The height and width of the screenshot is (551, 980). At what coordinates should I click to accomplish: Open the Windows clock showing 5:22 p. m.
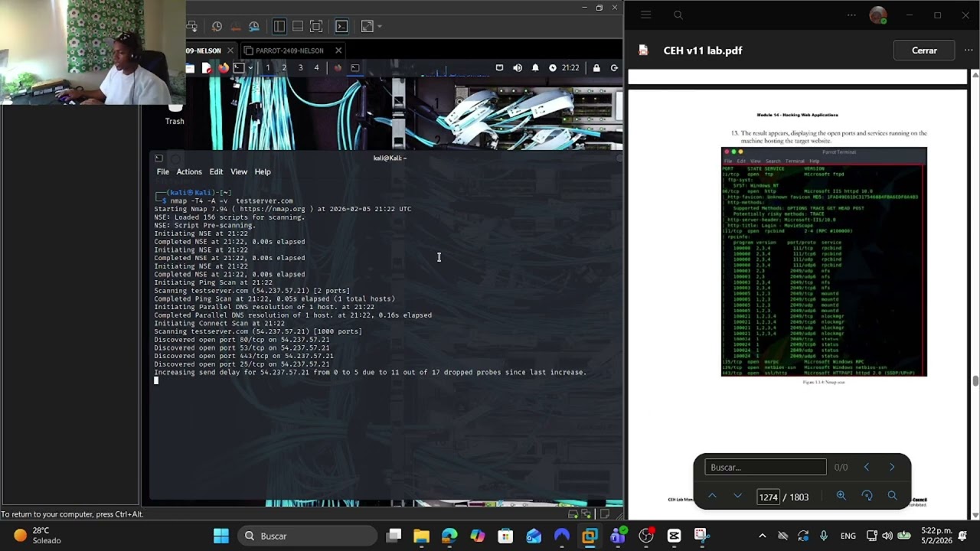click(937, 536)
